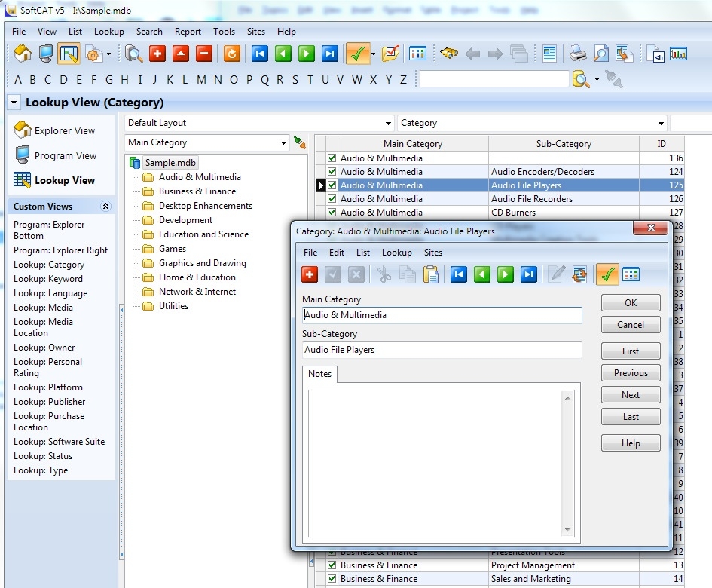This screenshot has width=712, height=588.
Task: Click the Explorer View house icon in sidebar
Action: (23, 130)
